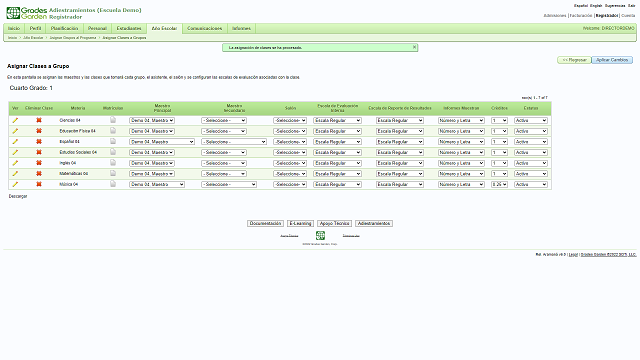
Task: Switch language to Español
Action: [x=581, y=6]
